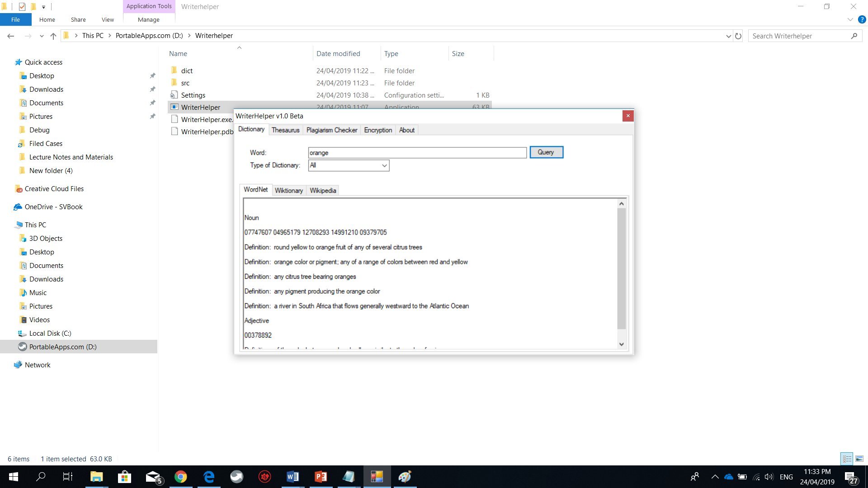Open the Thesaurus tab in WriterHelper
The image size is (868, 488).
click(285, 130)
